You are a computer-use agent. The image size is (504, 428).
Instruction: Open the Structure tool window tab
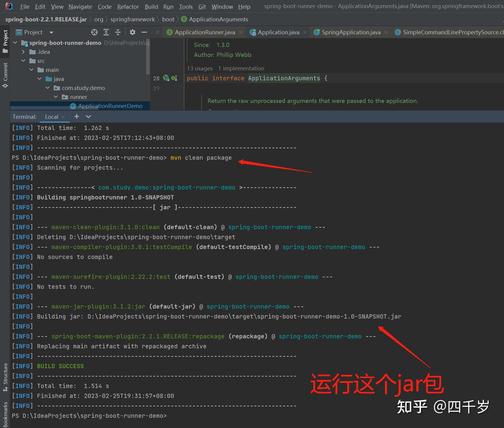click(x=5, y=377)
